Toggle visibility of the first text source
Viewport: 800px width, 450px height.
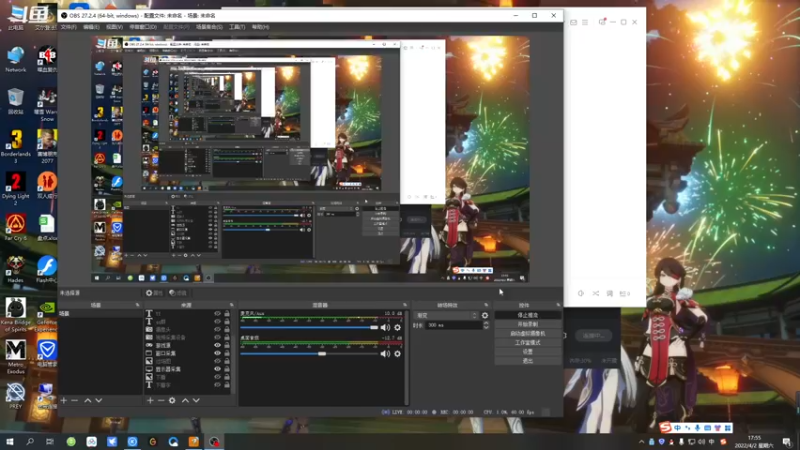[x=217, y=314]
